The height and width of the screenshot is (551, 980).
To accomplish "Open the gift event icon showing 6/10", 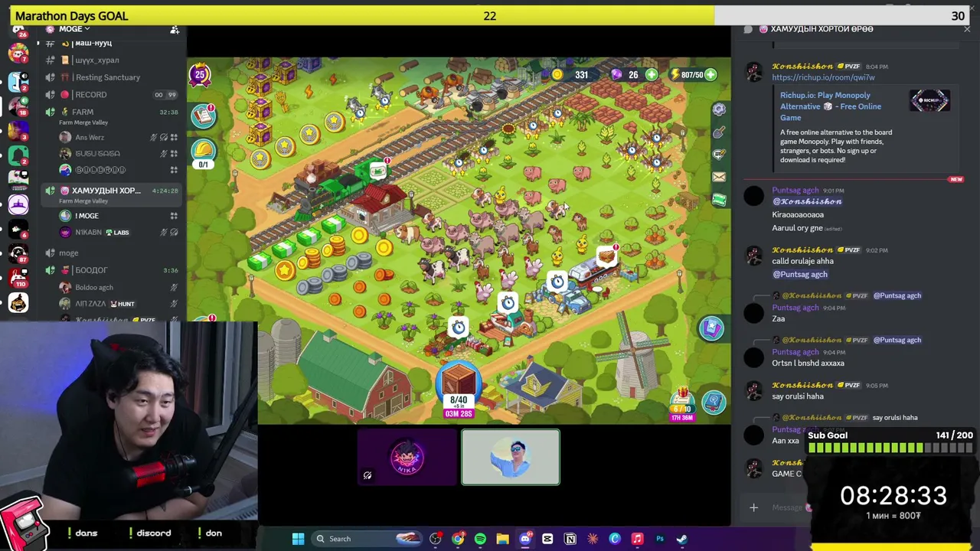I will point(682,403).
